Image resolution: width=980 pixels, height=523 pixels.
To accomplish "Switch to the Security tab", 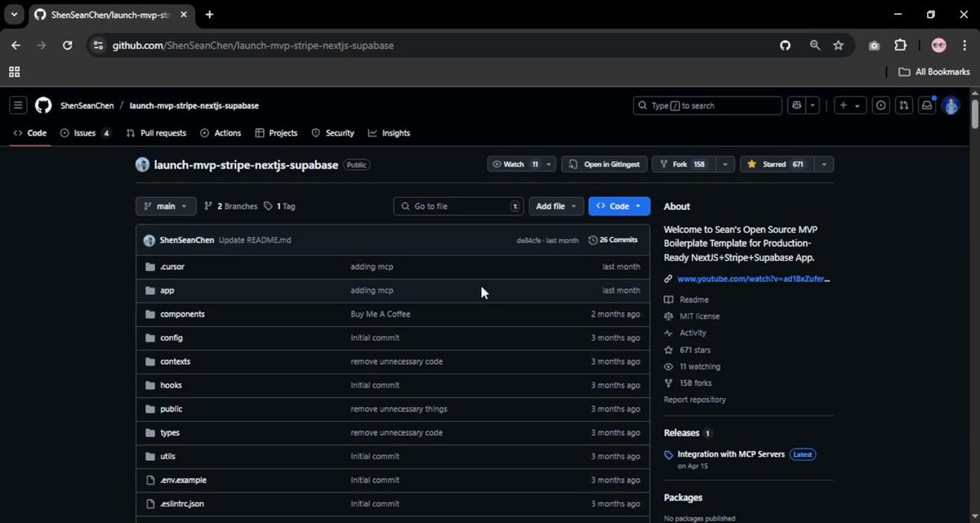I will pos(332,133).
